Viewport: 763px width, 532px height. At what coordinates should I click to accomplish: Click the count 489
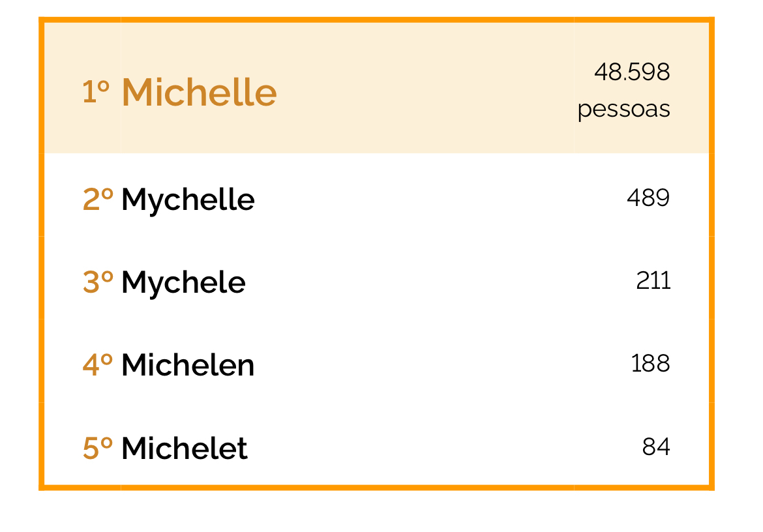(648, 198)
